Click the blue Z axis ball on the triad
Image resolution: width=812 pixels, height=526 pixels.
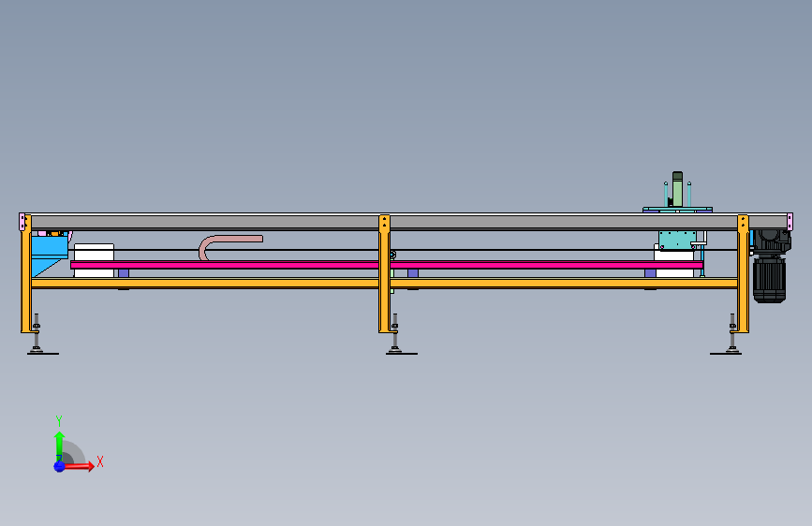[x=59, y=466]
